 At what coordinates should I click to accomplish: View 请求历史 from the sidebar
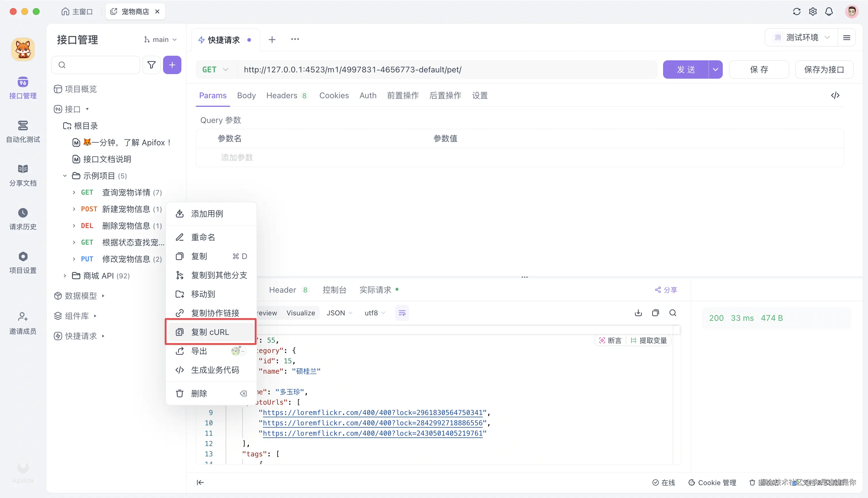(x=23, y=218)
